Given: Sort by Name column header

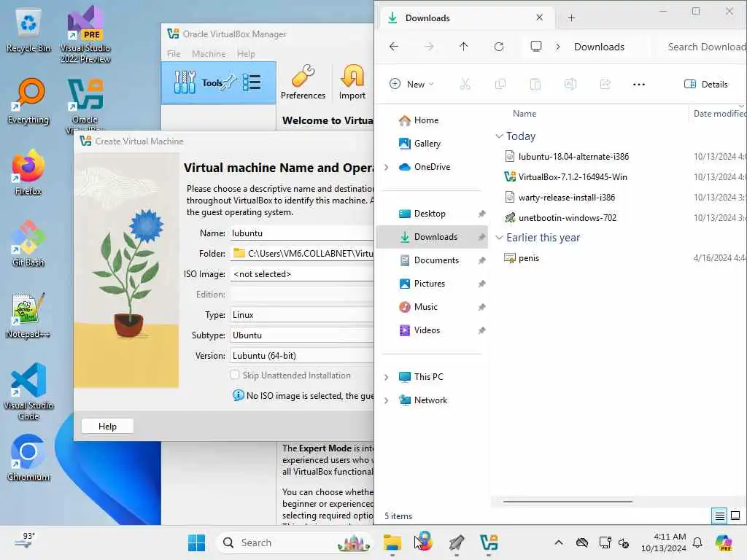Looking at the screenshot, I should click(x=524, y=114).
